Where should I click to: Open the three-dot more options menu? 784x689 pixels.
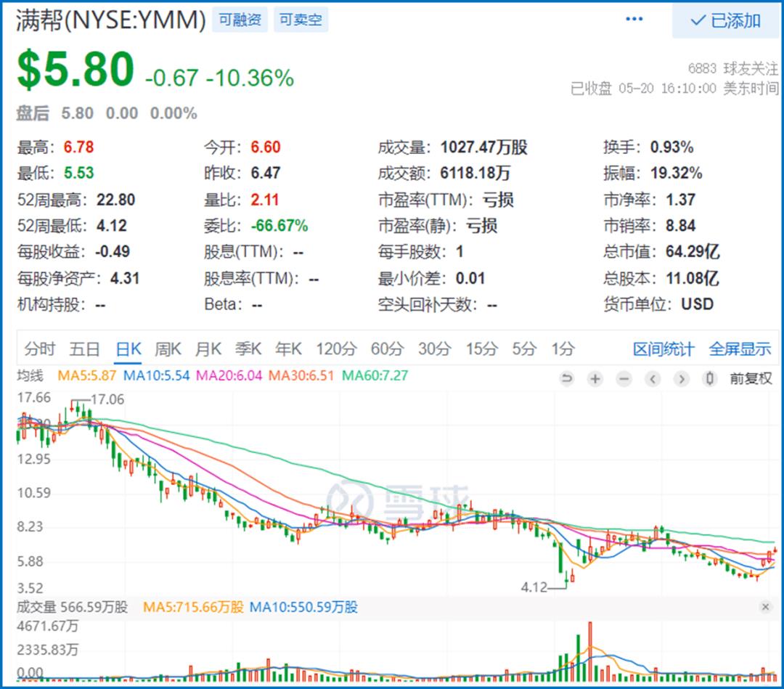coord(634,19)
